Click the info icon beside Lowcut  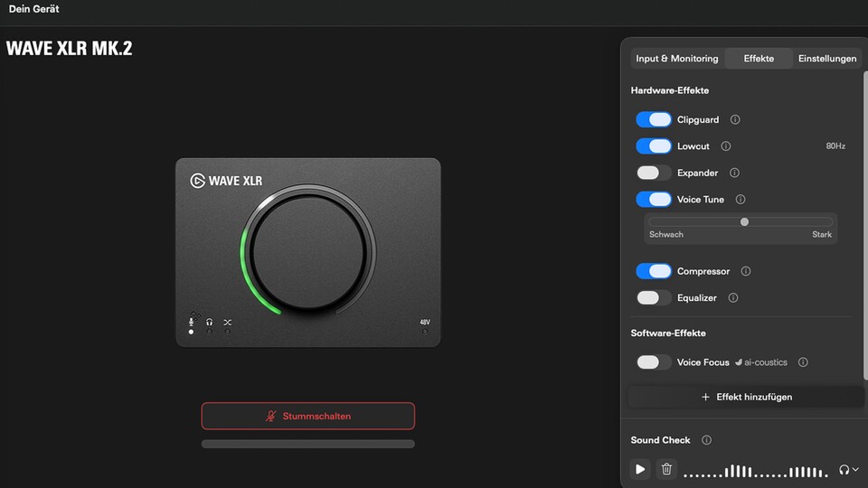[x=725, y=146]
